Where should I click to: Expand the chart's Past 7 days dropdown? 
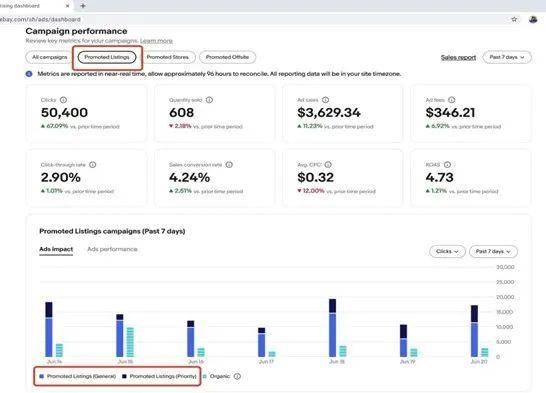point(493,251)
